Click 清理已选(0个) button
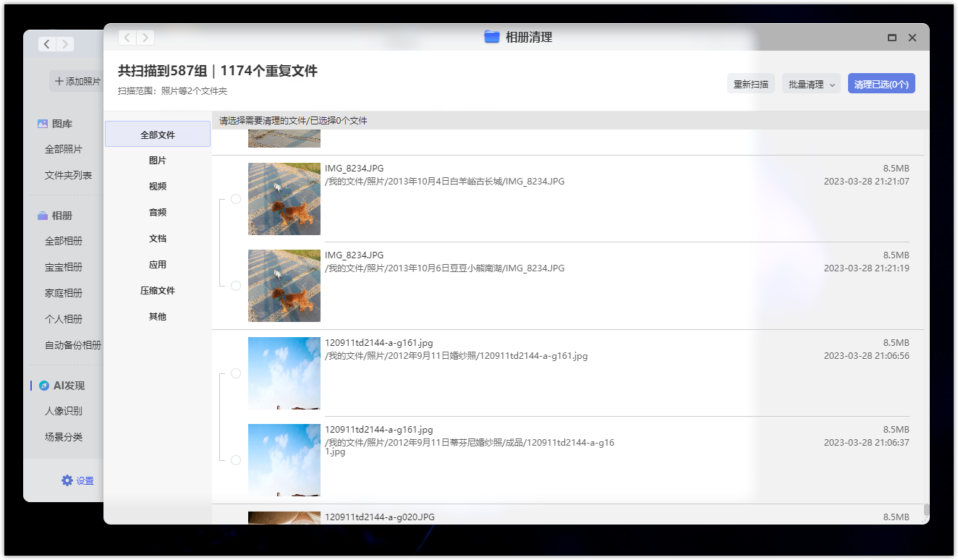Screen dimensions: 958x560 [881, 84]
